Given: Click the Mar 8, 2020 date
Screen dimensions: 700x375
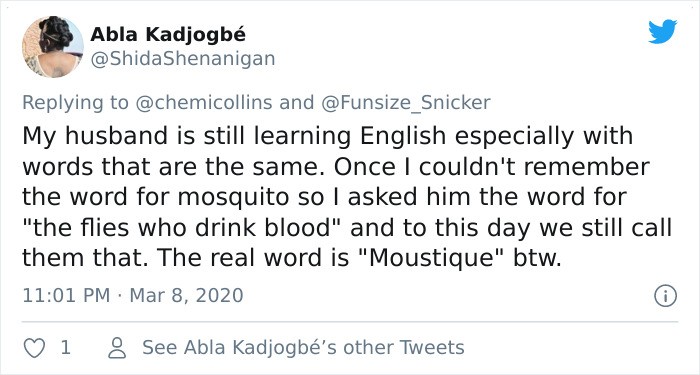Looking at the screenshot, I should click(186, 296).
